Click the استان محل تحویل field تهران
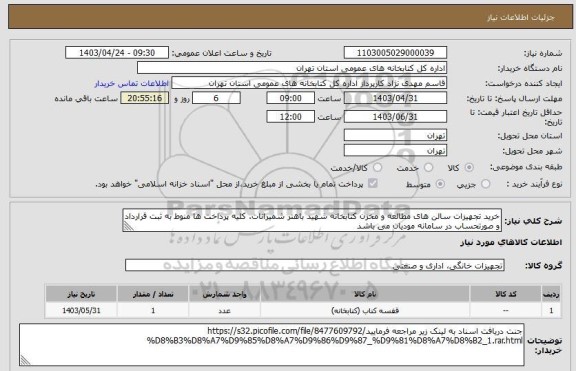Viewport: 576px width, 371px height. tap(395, 136)
